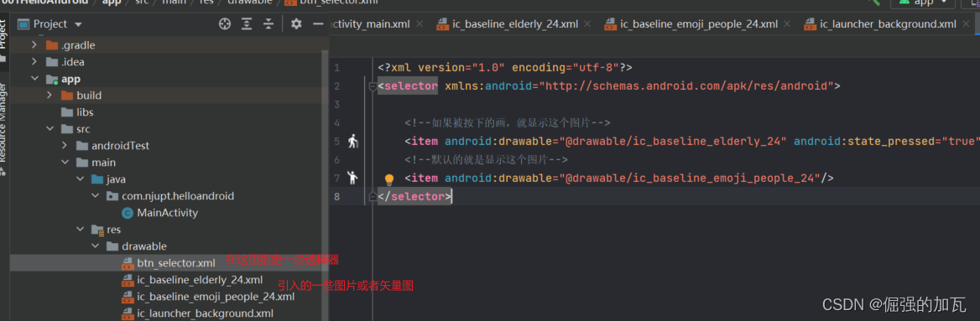980x321 pixels.
Task: Click the .gradle folder icon
Action: point(53,45)
